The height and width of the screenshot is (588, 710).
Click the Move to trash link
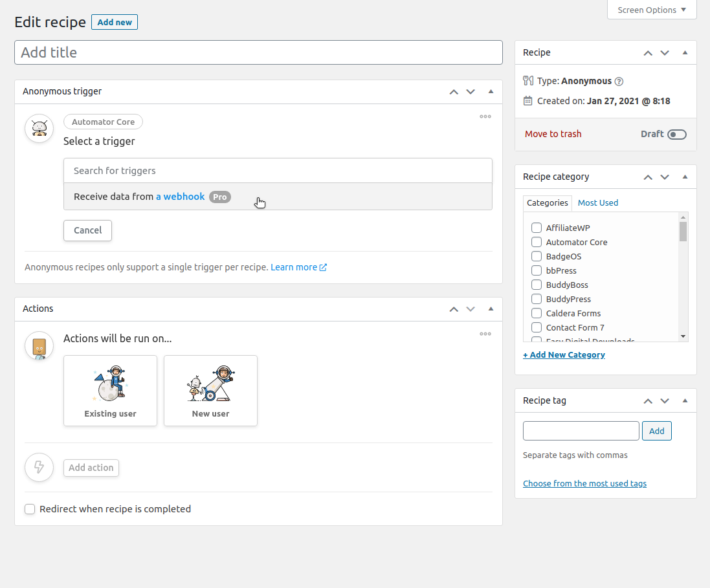click(x=553, y=134)
